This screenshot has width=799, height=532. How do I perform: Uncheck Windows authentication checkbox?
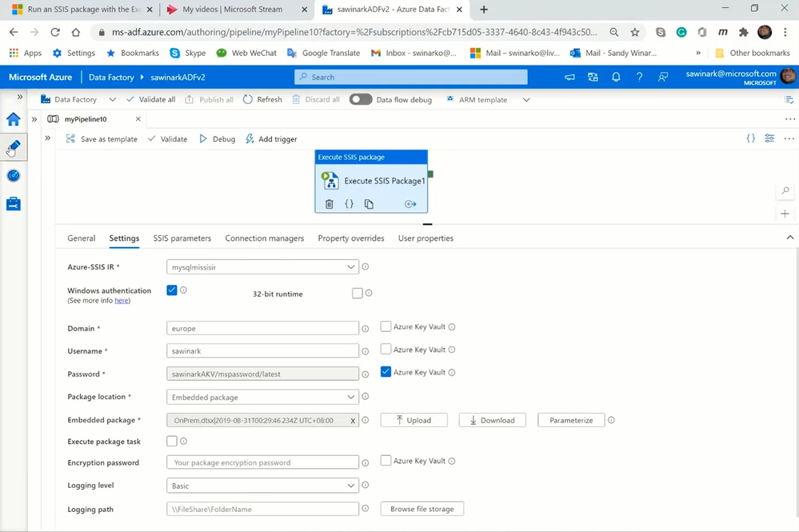click(172, 290)
